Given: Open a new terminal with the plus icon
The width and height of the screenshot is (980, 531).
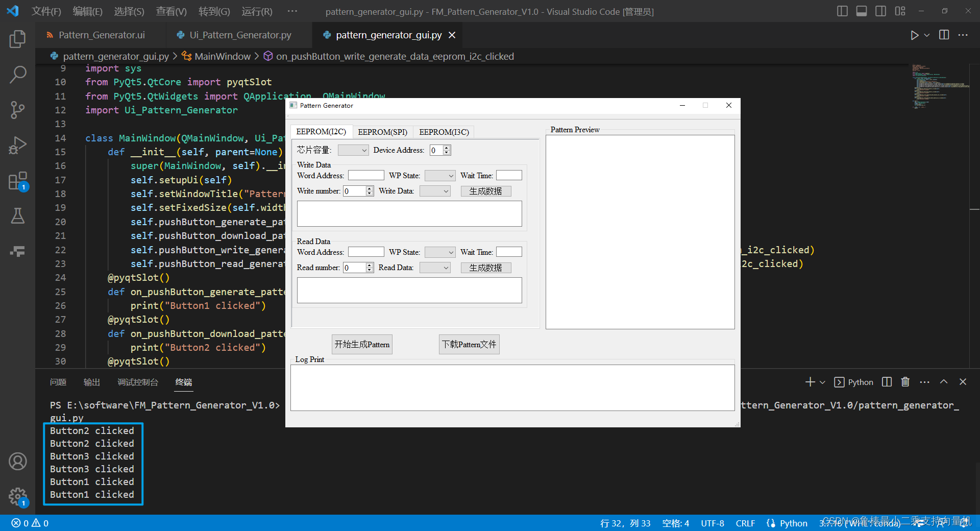Looking at the screenshot, I should pyautogui.click(x=810, y=381).
